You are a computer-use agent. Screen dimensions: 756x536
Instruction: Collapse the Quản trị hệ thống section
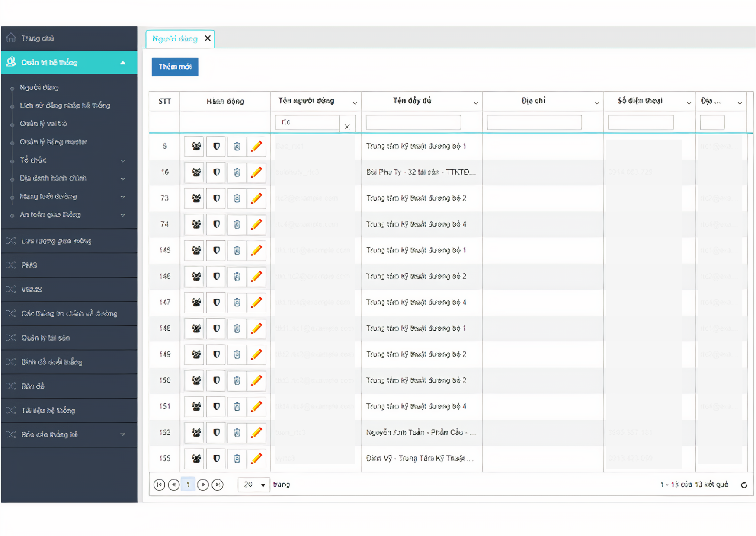coord(123,63)
